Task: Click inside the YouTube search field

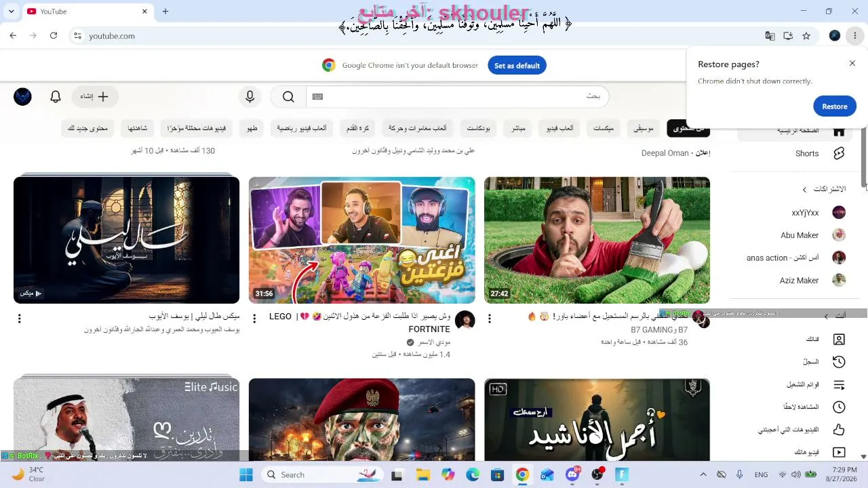Action: [x=458, y=97]
